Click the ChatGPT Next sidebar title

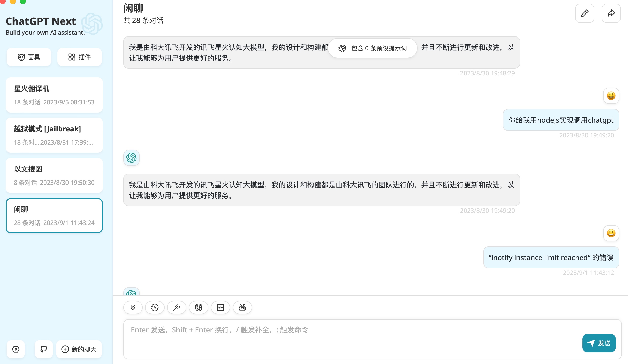[x=41, y=21]
